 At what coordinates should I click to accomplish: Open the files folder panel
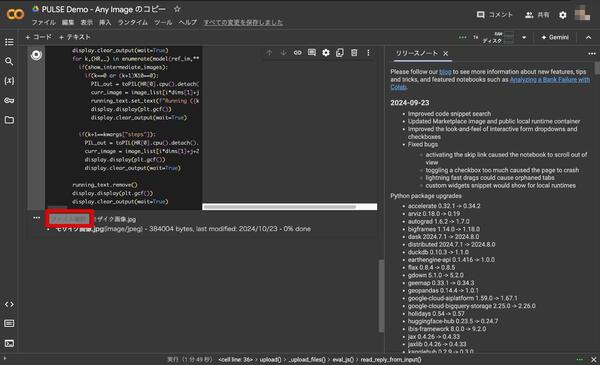pyautogui.click(x=9, y=120)
